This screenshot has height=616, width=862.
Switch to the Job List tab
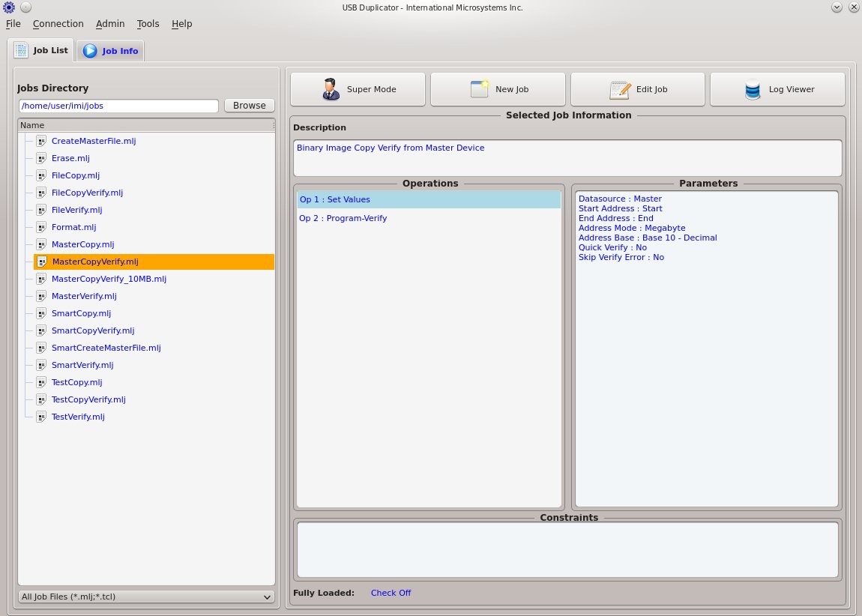(x=42, y=50)
